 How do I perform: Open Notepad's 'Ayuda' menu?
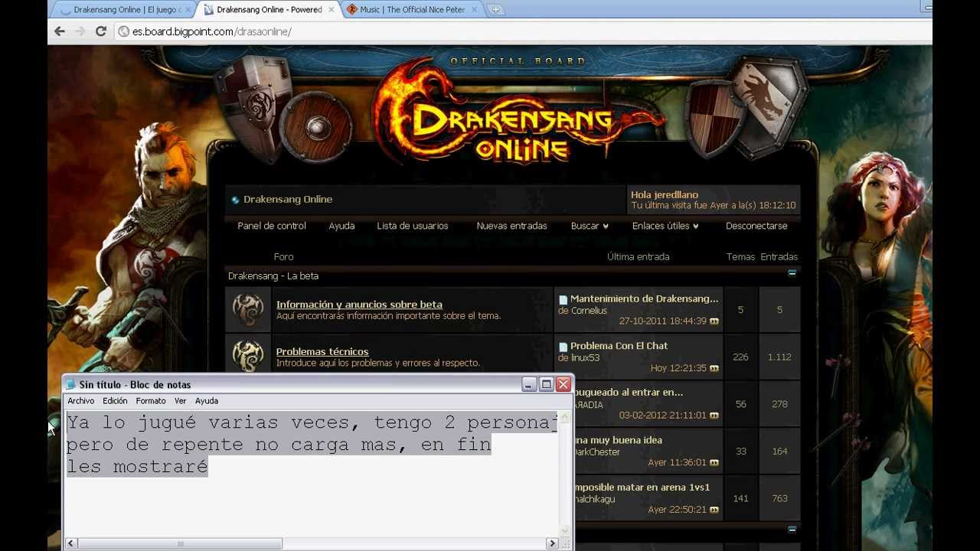coord(207,401)
